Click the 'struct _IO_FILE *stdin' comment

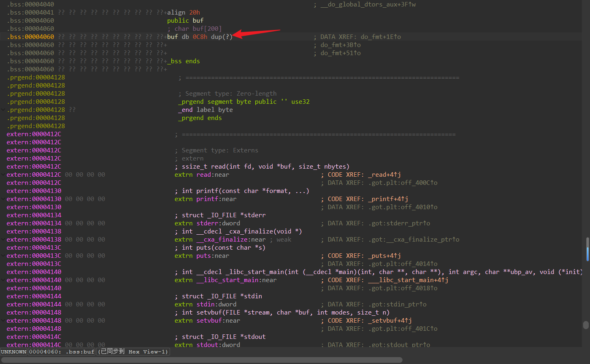[x=218, y=296]
